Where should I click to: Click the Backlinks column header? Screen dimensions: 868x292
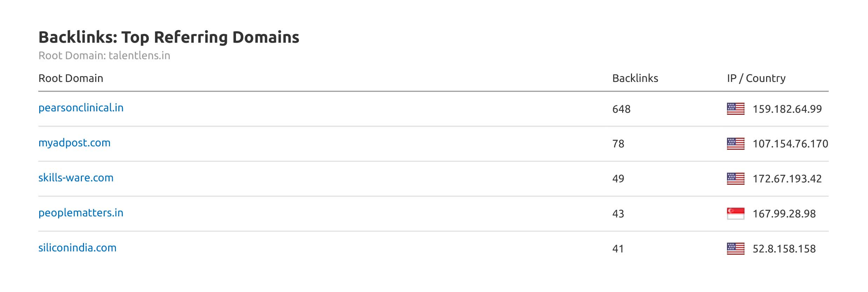635,78
